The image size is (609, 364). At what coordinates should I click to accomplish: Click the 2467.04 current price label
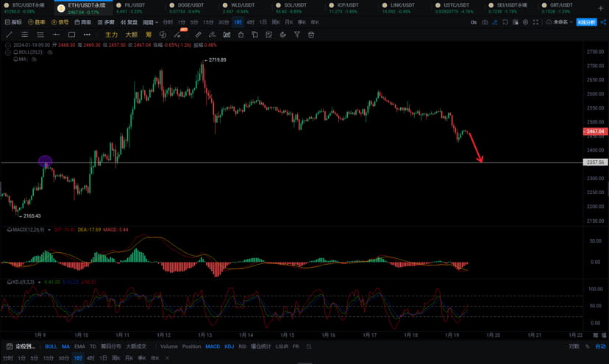596,132
